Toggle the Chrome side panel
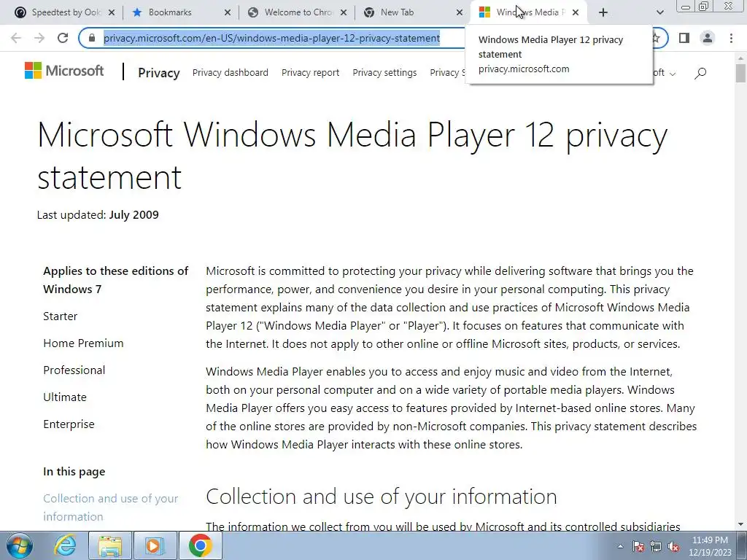The width and height of the screenshot is (747, 560). click(x=684, y=38)
